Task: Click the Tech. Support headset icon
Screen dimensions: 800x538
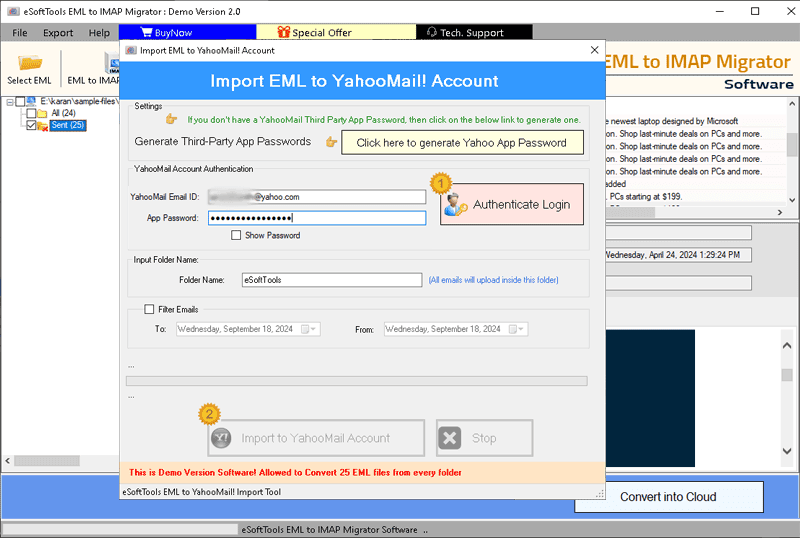Action: click(432, 32)
